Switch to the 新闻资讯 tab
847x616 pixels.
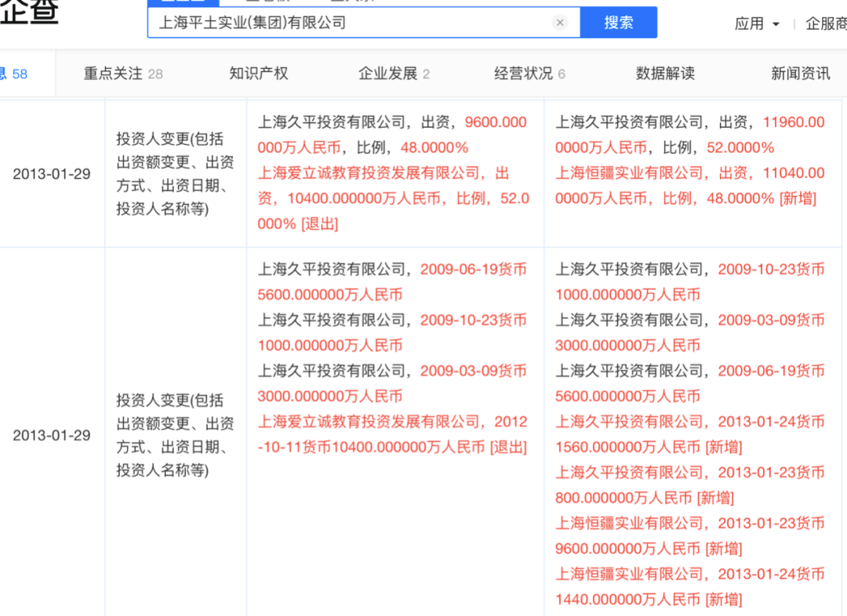pyautogui.click(x=801, y=74)
